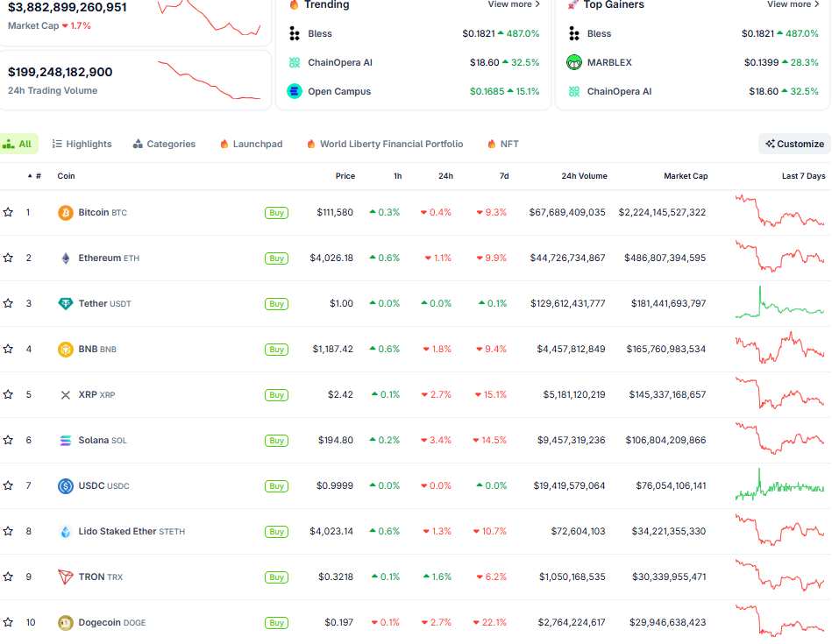Sort the table by the # column arrow
This screenshot has height=644, width=832.
(29, 175)
